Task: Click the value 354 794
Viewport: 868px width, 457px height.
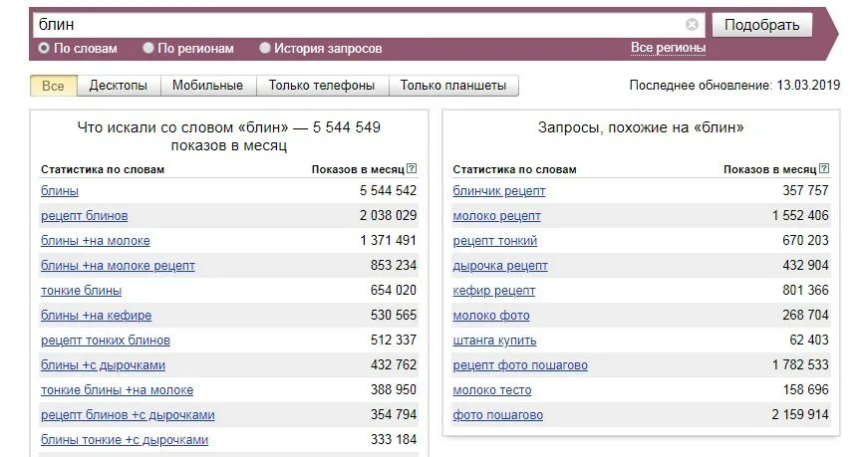Action: 394,414
